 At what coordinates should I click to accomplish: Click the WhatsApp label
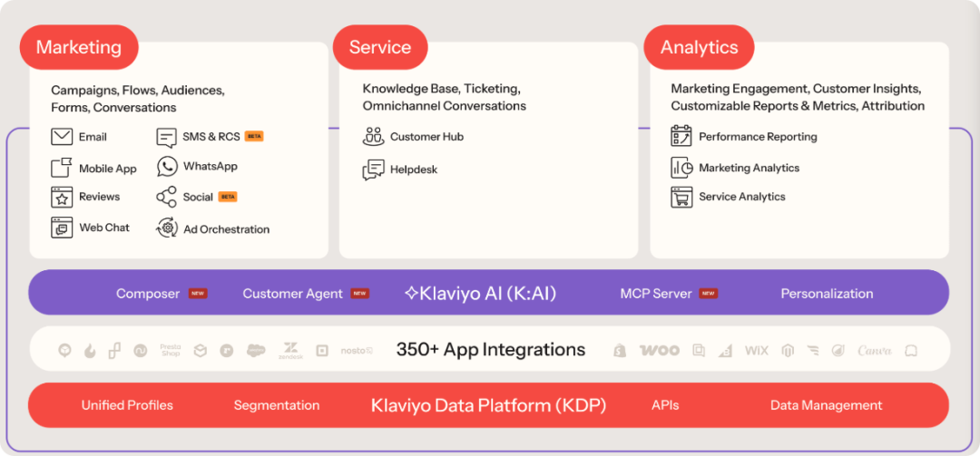(210, 167)
